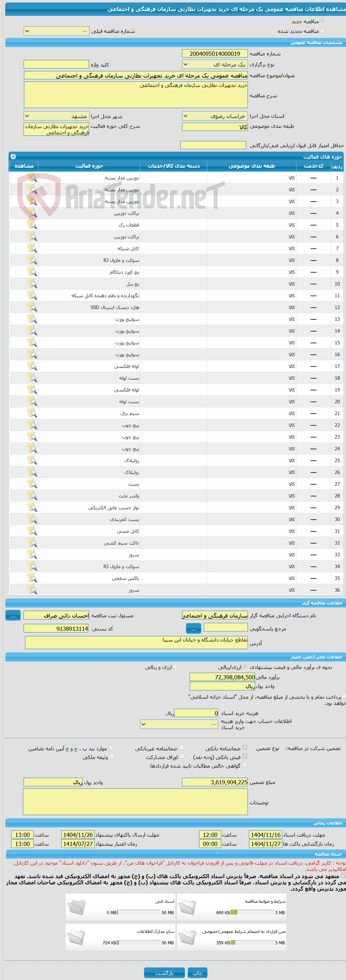Viewport: 346px width, 980px height.
Task: Open سایر مدارک/اطلاعات folder icon
Action: click(76, 937)
